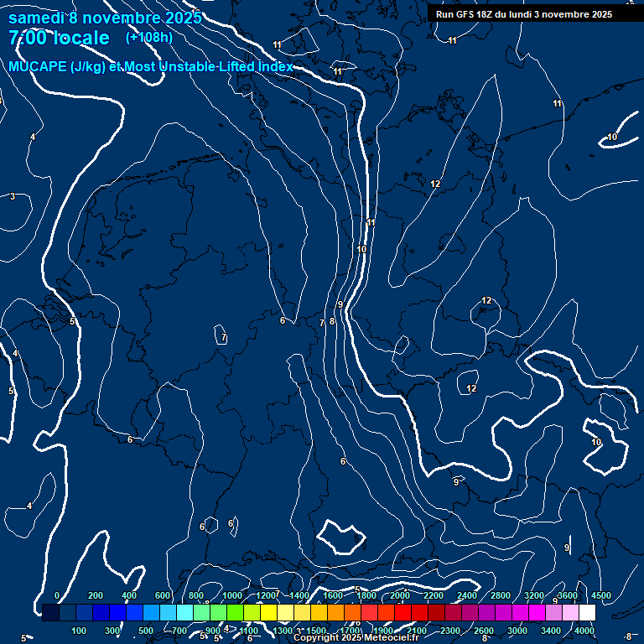Click the '600' legend label
644x644 pixels.
[162, 595]
